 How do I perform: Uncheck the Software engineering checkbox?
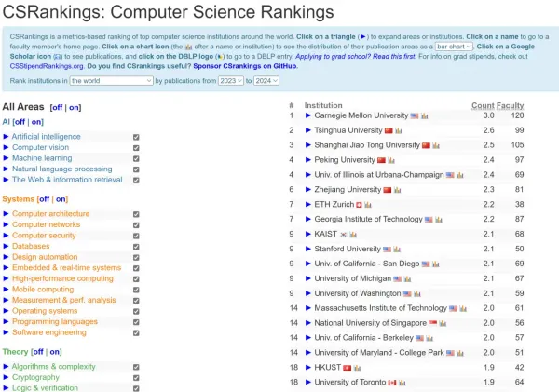pos(136,332)
